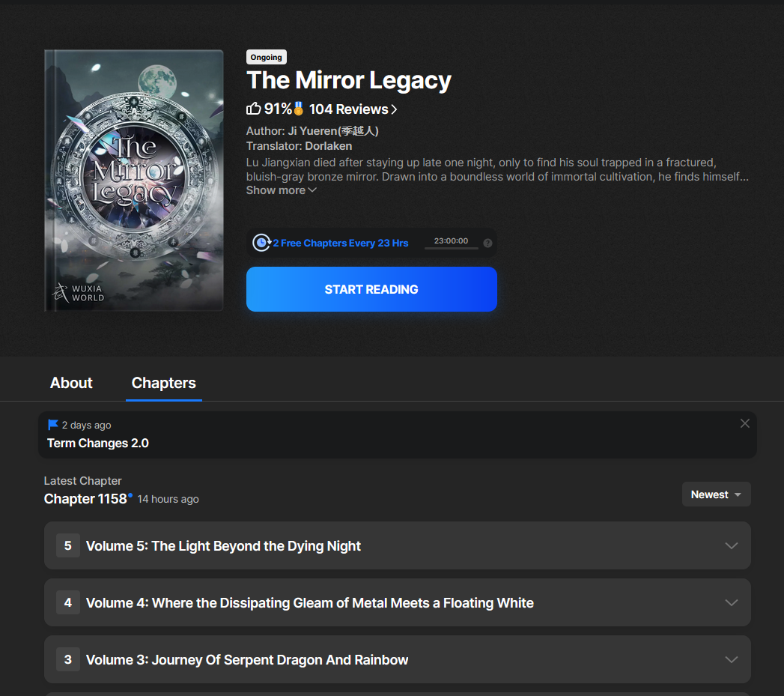
Task: Click the free chapter timer progress bar
Action: [x=451, y=248]
